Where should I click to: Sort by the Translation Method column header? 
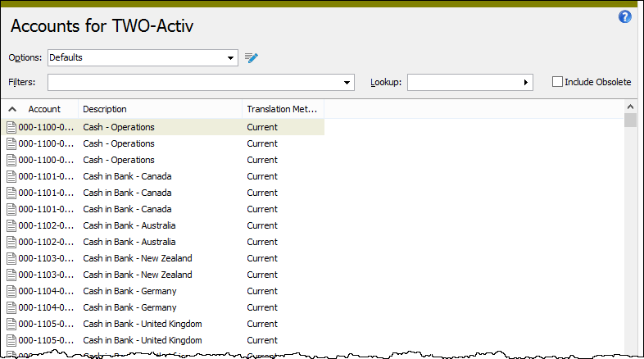[x=281, y=109]
